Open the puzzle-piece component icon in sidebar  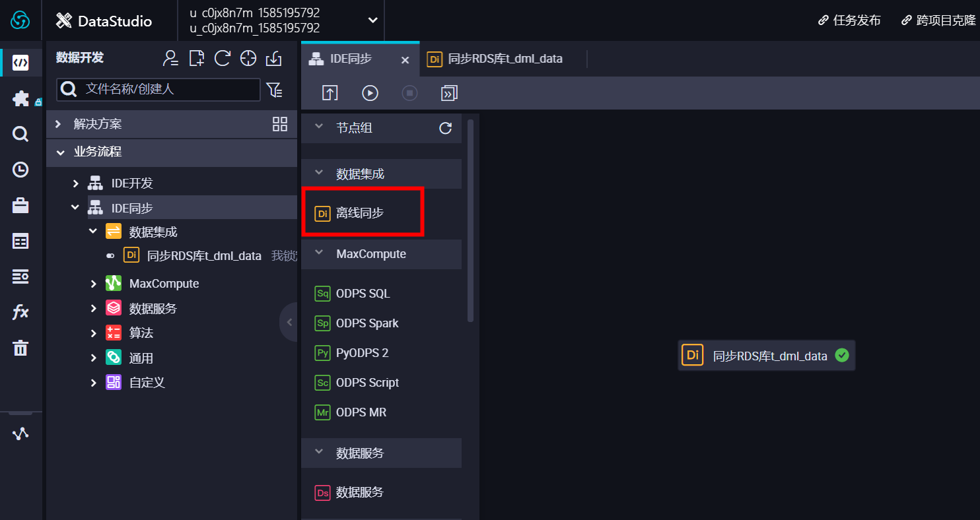(20, 99)
